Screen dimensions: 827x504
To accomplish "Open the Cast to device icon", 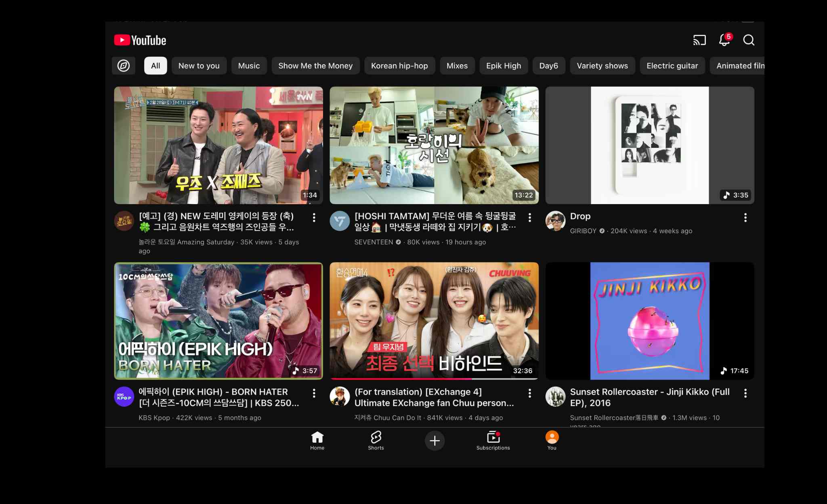I will (x=699, y=40).
